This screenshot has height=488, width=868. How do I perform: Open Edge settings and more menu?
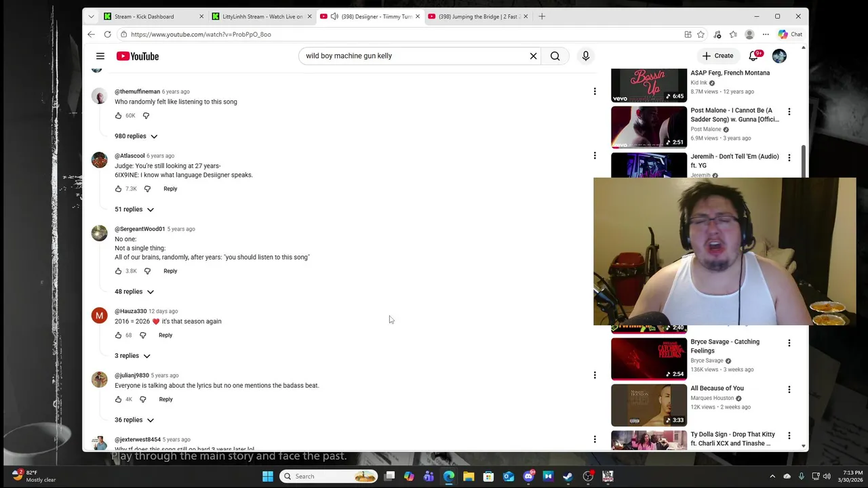click(766, 35)
